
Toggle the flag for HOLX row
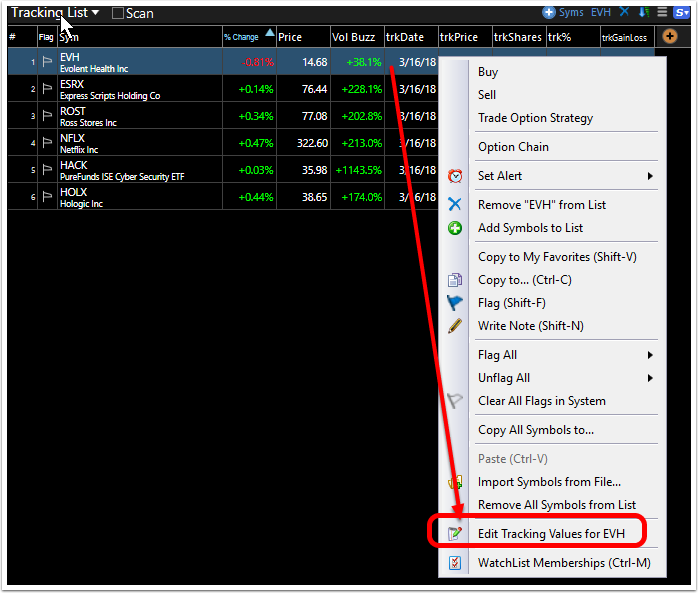click(x=47, y=197)
